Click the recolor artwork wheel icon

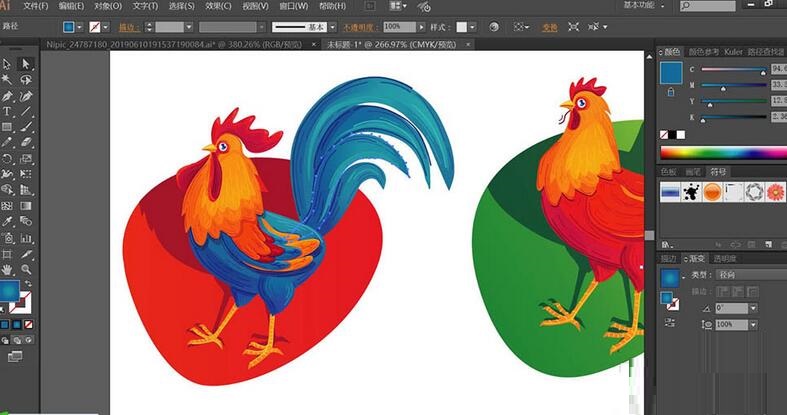[x=494, y=28]
